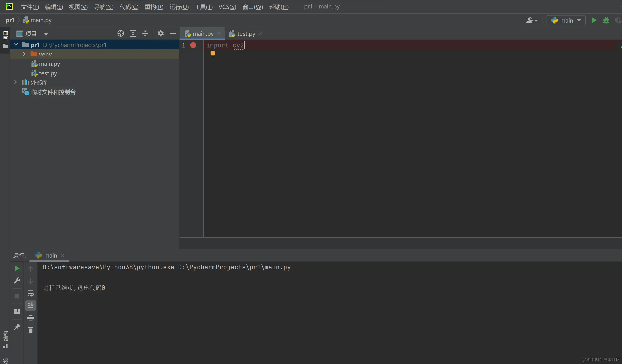Close the main run tab
622x364 pixels.
[x=63, y=256]
